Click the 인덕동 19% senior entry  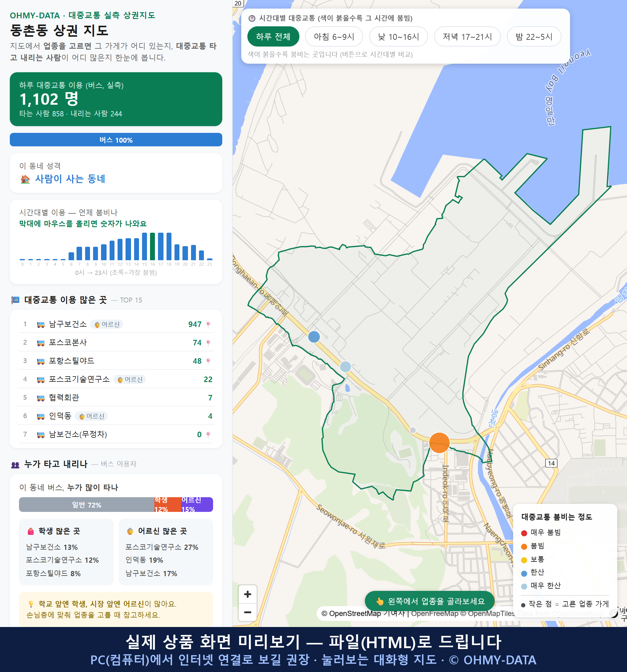(x=144, y=560)
